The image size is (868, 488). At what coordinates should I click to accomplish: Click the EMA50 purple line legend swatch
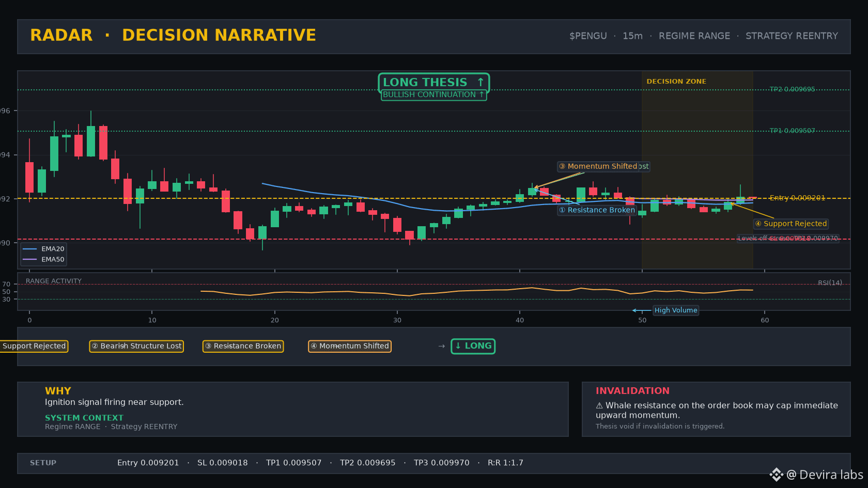30,259
